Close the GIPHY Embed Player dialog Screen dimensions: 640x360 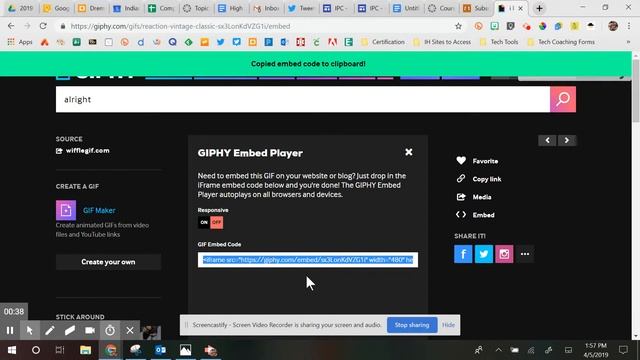(409, 152)
